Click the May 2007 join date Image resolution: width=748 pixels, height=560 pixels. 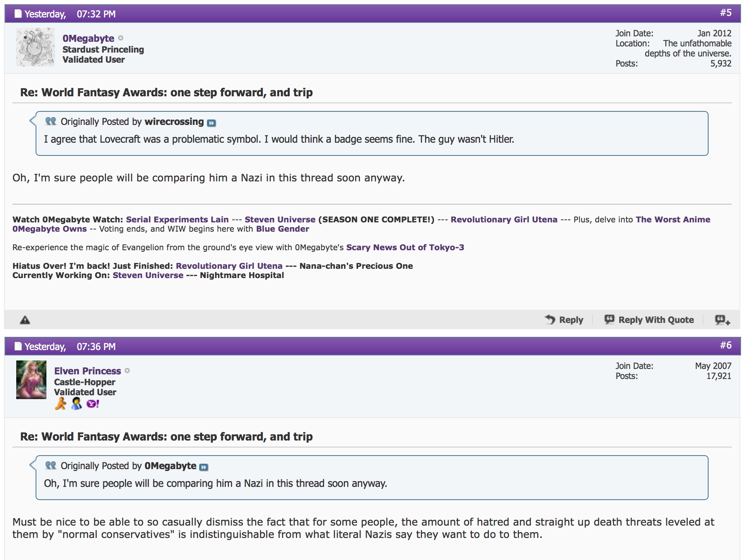(x=713, y=366)
